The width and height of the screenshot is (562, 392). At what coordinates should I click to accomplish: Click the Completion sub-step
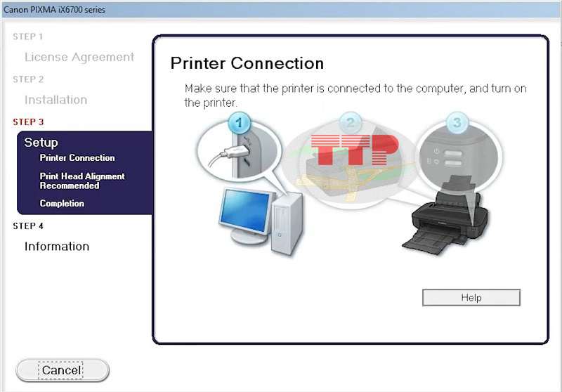coord(62,203)
